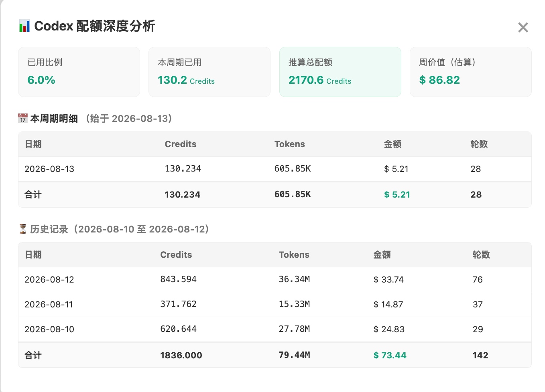Click the 2026-08-10 至 2026-08-12 date range

(x=141, y=229)
